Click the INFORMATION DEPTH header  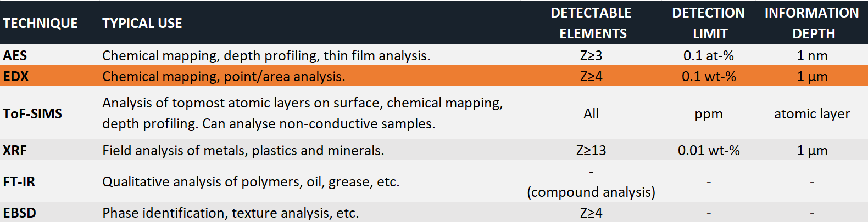tap(812, 23)
